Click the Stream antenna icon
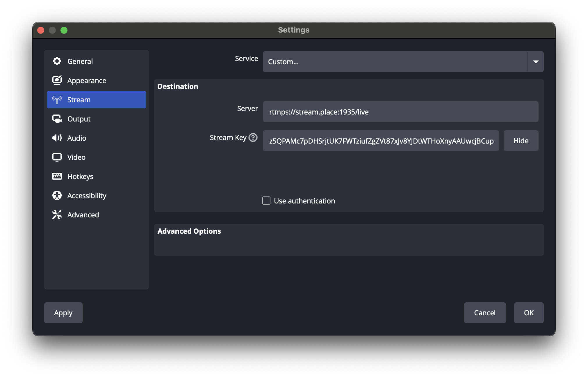This screenshot has height=379, width=588. point(57,100)
